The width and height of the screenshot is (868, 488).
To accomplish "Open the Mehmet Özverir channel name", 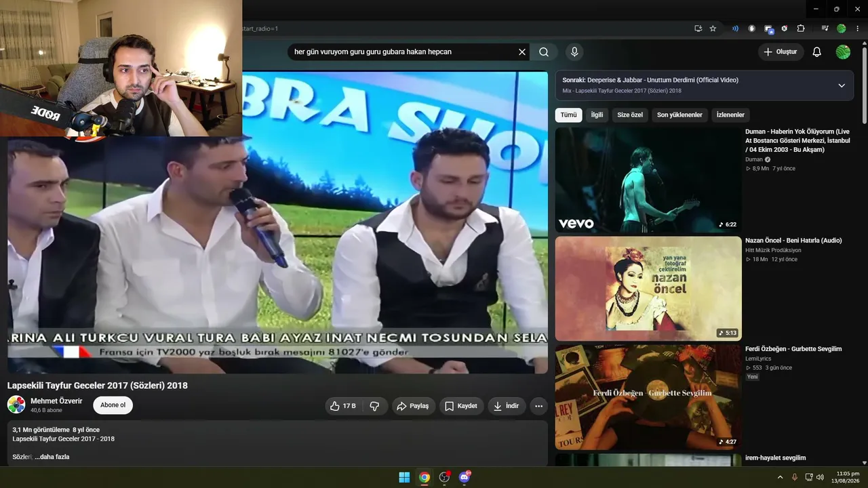I will click(x=56, y=401).
